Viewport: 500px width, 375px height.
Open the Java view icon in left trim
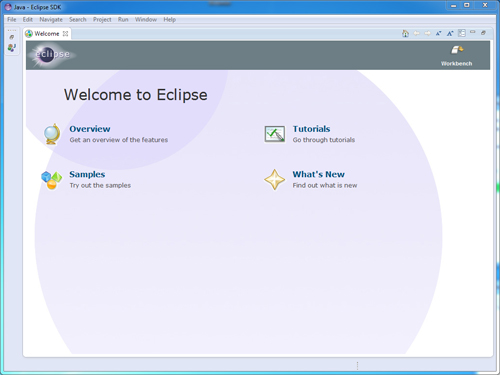[x=12, y=48]
